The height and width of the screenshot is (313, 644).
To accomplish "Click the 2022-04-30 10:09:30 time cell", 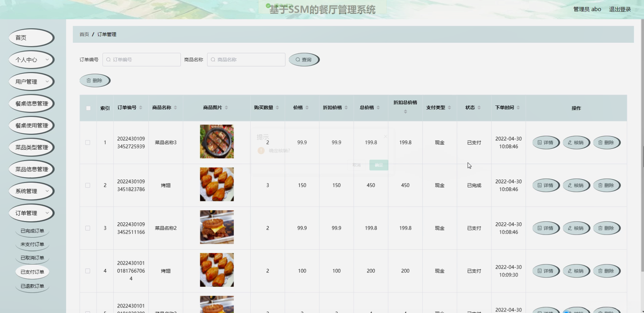I will [x=508, y=271].
